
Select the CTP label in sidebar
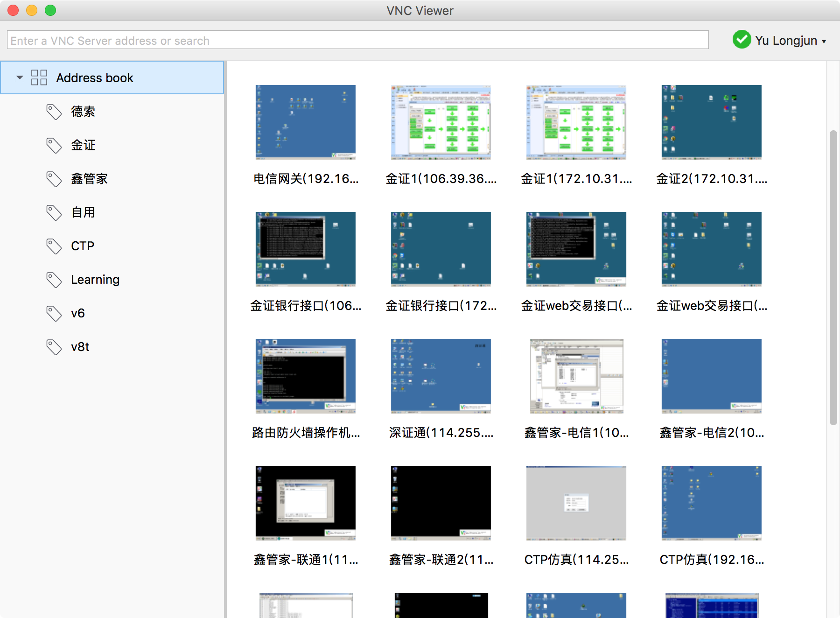pyautogui.click(x=83, y=246)
